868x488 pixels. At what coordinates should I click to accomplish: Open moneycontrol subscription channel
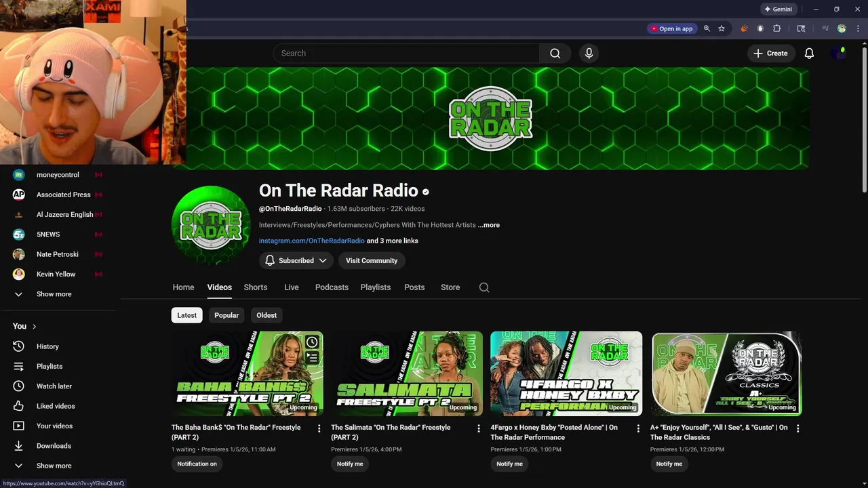point(58,175)
